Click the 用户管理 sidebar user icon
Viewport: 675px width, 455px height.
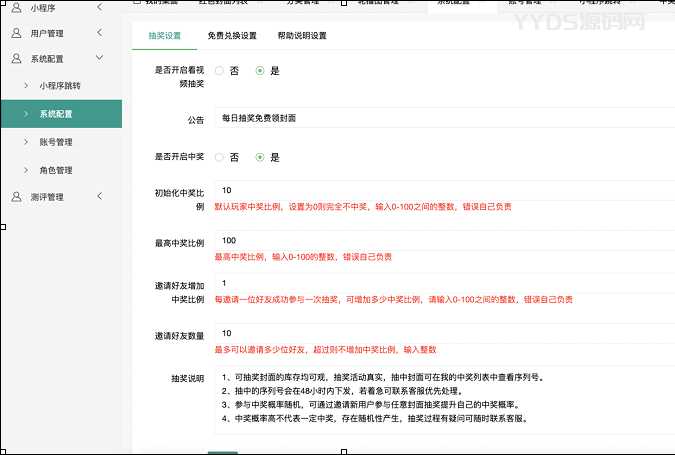[16, 33]
